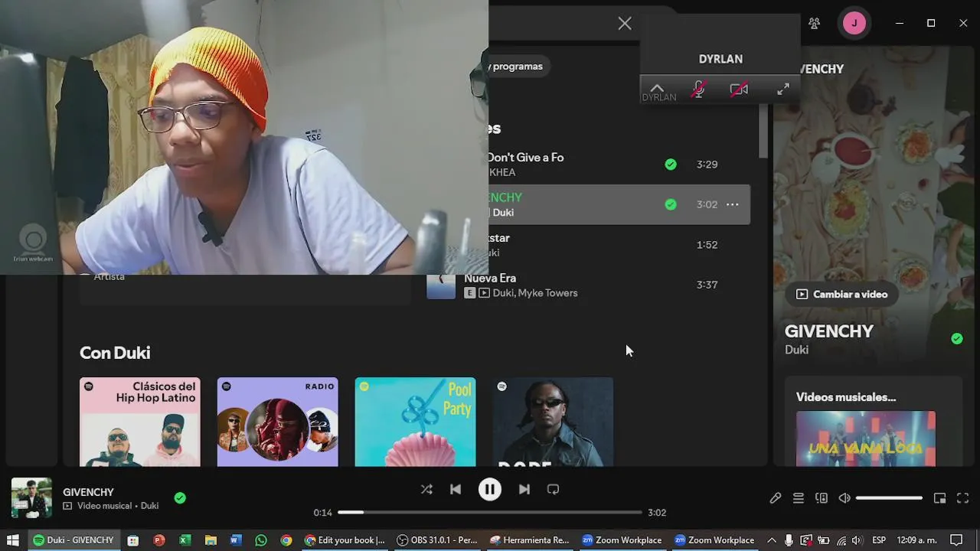
Task: Collapse the Zoom DYRLAN mini window chevron
Action: 657,88
